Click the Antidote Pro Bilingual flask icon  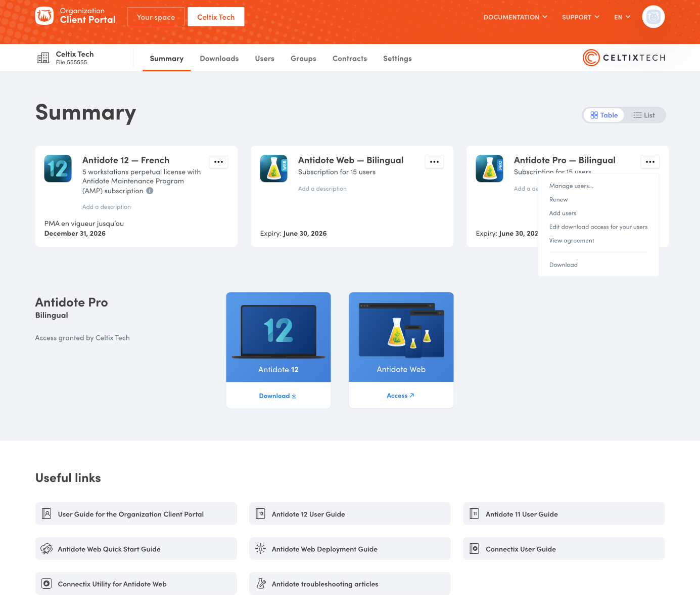point(489,168)
